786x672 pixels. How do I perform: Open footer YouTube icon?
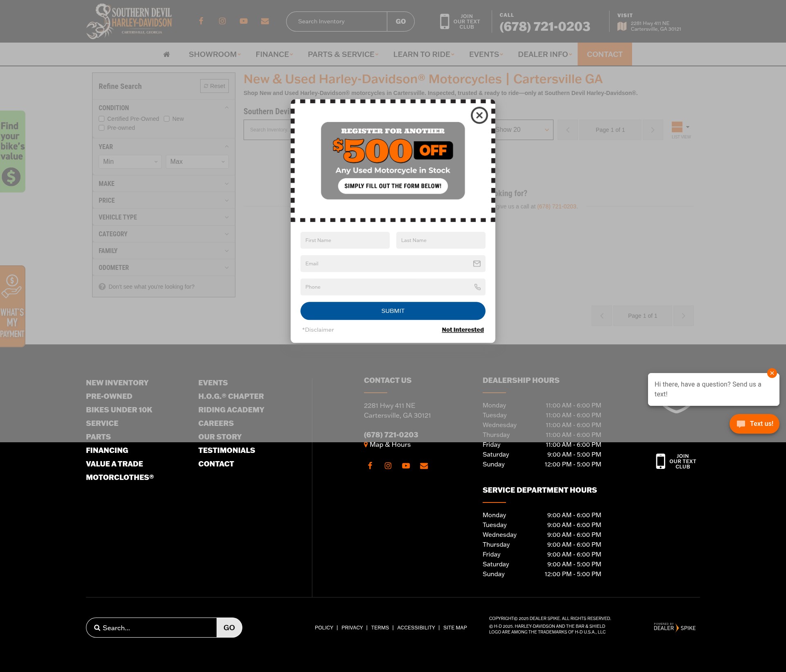(x=406, y=466)
